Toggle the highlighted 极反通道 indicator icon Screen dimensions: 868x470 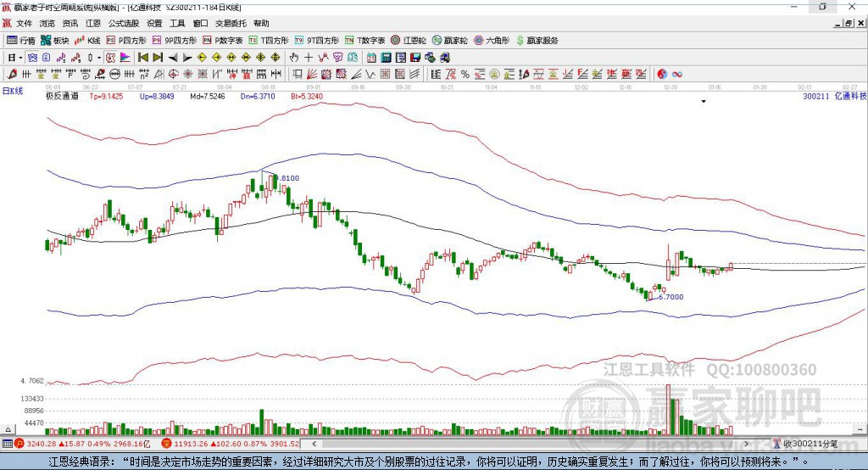tap(111, 58)
